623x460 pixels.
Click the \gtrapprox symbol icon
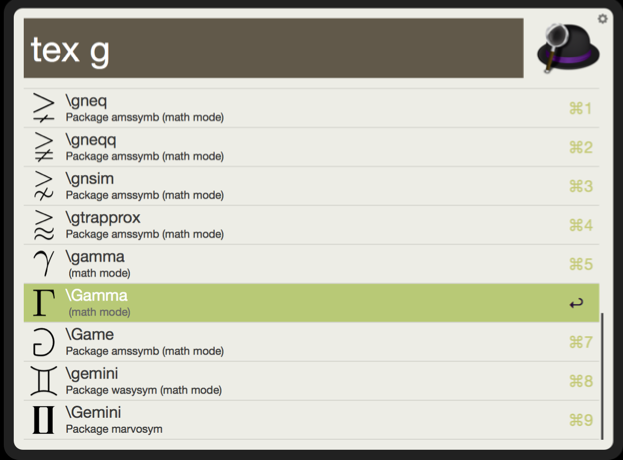coord(44,224)
